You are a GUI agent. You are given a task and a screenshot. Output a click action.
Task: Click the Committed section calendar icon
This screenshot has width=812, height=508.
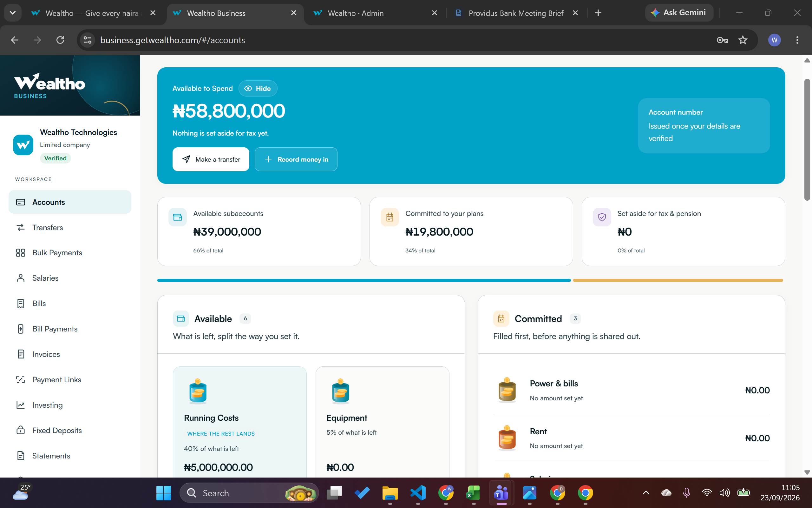pyautogui.click(x=501, y=318)
